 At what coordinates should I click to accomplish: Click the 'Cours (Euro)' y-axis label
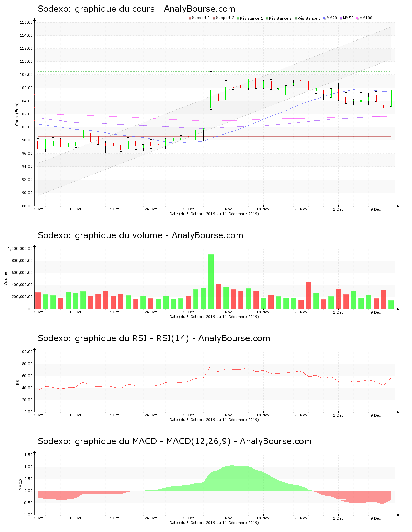(x=17, y=114)
